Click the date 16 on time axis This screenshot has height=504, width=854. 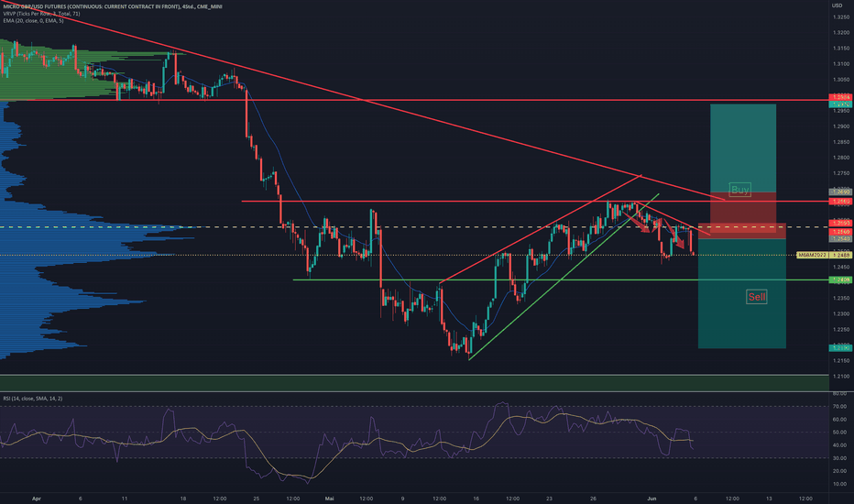[x=476, y=499]
